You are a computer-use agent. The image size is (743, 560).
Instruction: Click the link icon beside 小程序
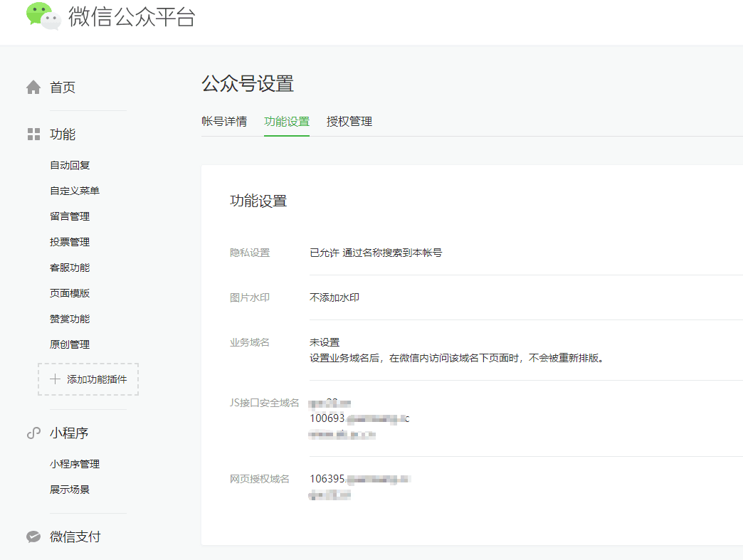click(x=33, y=432)
